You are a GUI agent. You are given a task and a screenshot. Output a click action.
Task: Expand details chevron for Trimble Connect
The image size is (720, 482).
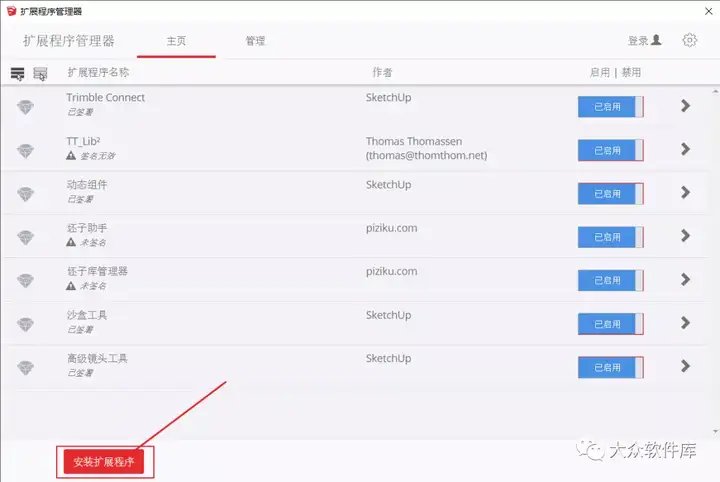coord(686,106)
